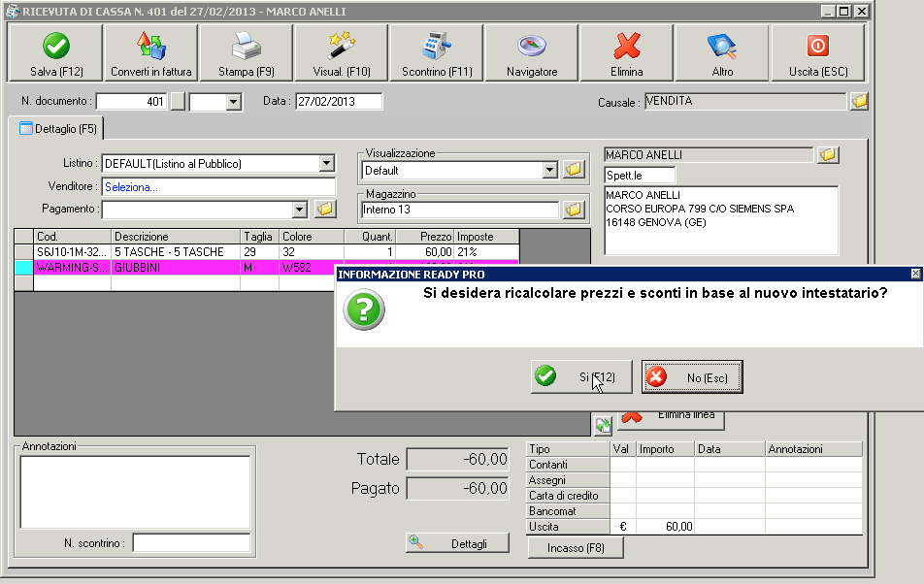The image size is (924, 584).
Task: Click the Elimina linea button
Action: (672, 419)
